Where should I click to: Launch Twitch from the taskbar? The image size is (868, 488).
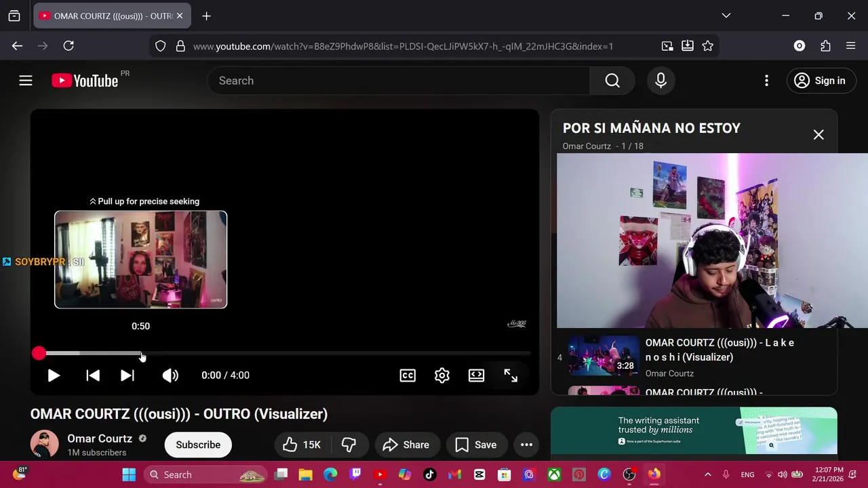tap(355, 474)
